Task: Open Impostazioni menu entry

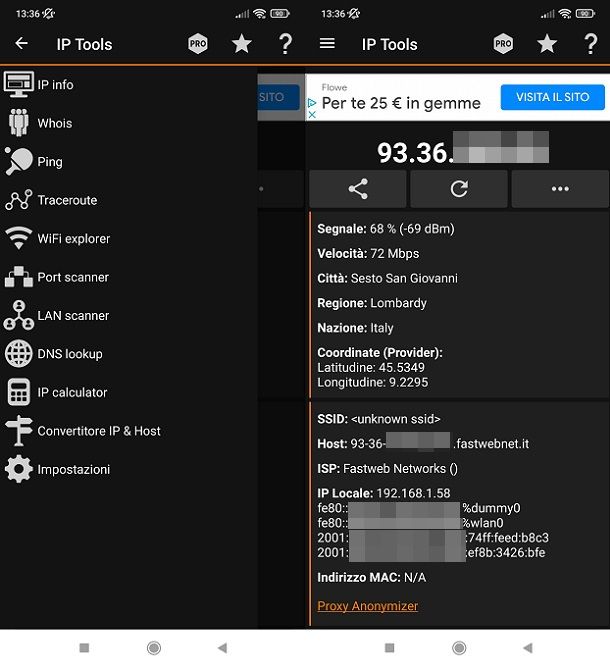Action: (x=74, y=469)
